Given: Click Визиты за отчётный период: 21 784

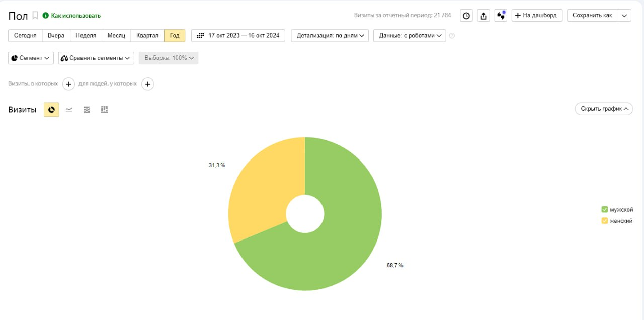Looking at the screenshot, I should pyautogui.click(x=403, y=16).
